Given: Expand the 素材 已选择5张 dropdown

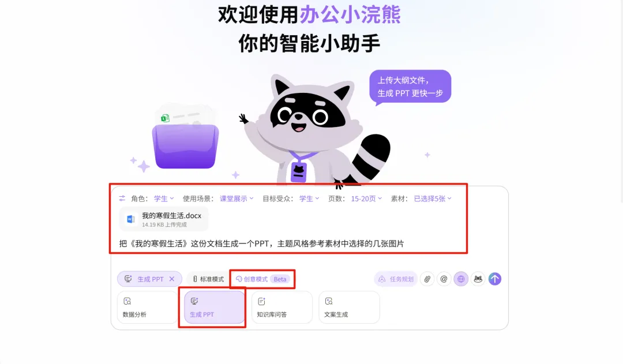Looking at the screenshot, I should pyautogui.click(x=433, y=198).
